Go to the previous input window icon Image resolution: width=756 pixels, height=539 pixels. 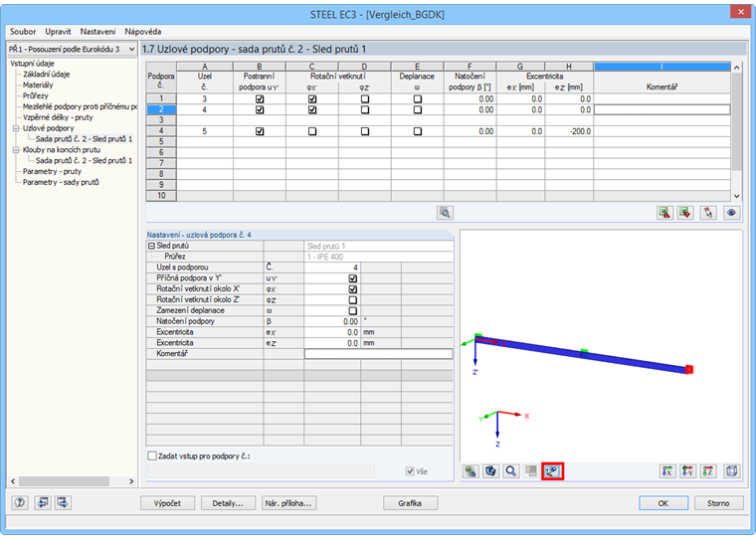pyautogui.click(x=43, y=503)
